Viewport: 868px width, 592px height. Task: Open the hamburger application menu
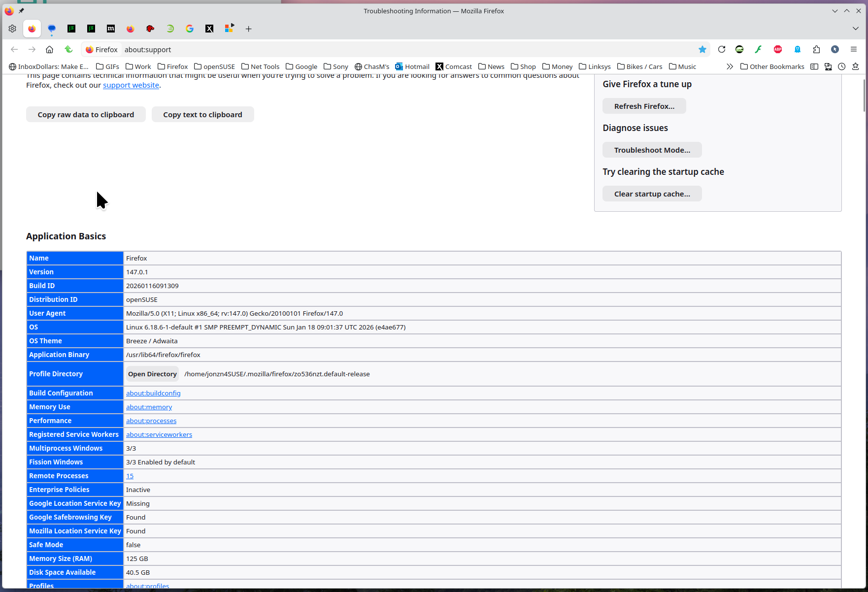coord(854,49)
